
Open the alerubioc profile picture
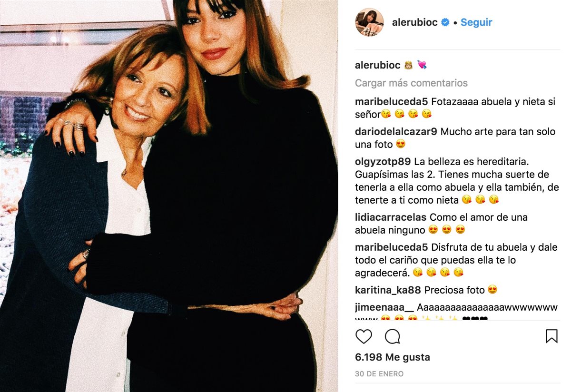point(369,22)
